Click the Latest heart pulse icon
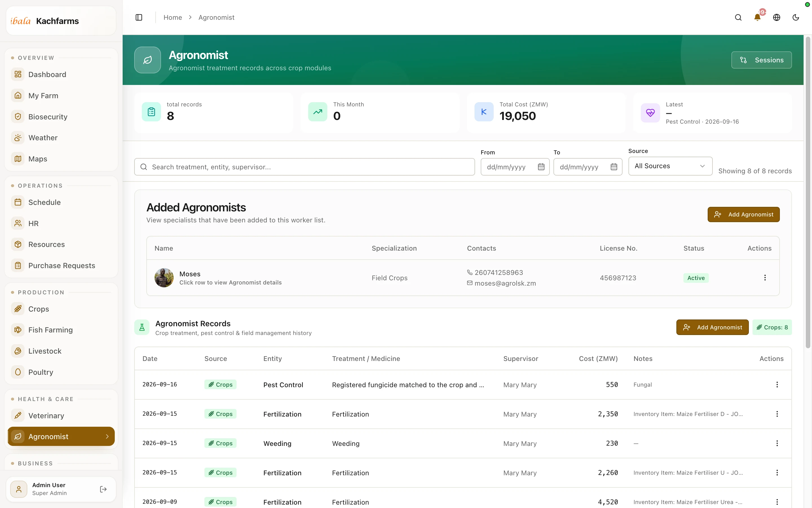Viewport: 812px width, 508px height. [x=650, y=113]
